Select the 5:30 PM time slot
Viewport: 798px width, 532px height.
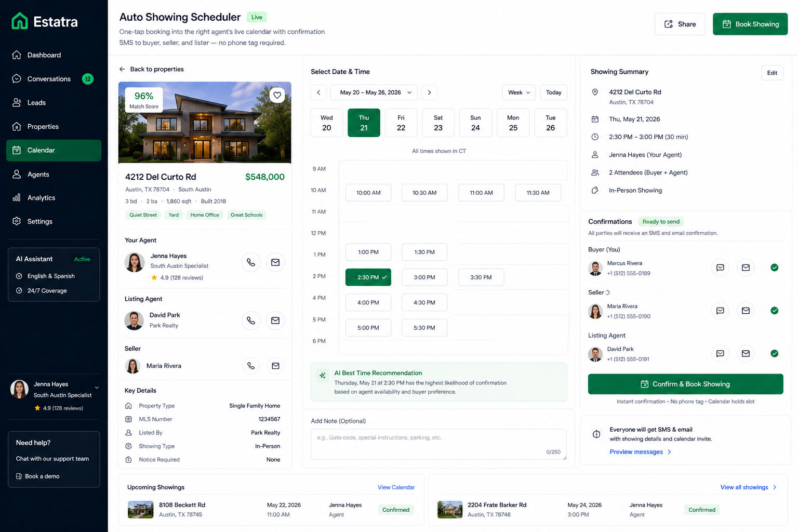point(424,328)
